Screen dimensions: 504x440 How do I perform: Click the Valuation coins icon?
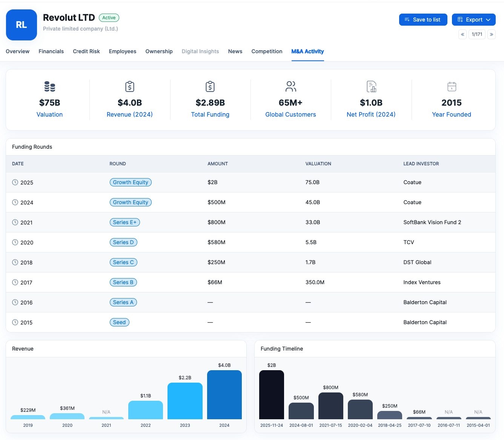50,87
